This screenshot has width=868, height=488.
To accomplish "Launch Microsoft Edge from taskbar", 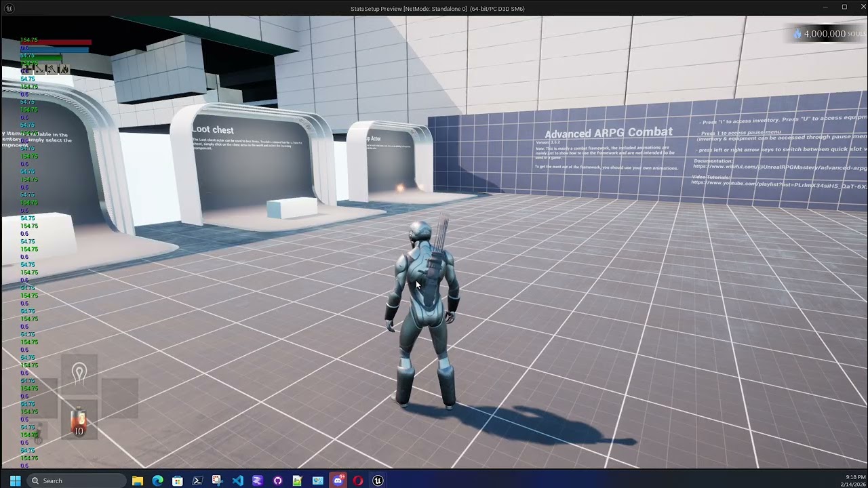I will 157,481.
